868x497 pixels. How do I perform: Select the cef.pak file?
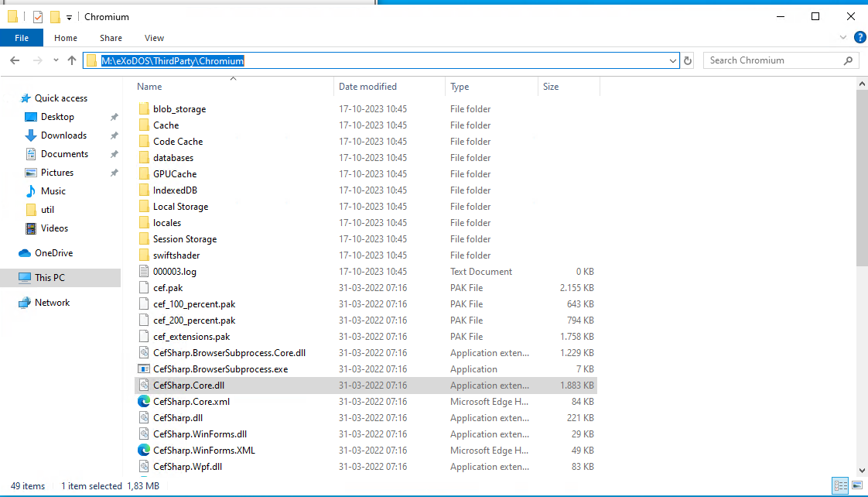pos(168,288)
